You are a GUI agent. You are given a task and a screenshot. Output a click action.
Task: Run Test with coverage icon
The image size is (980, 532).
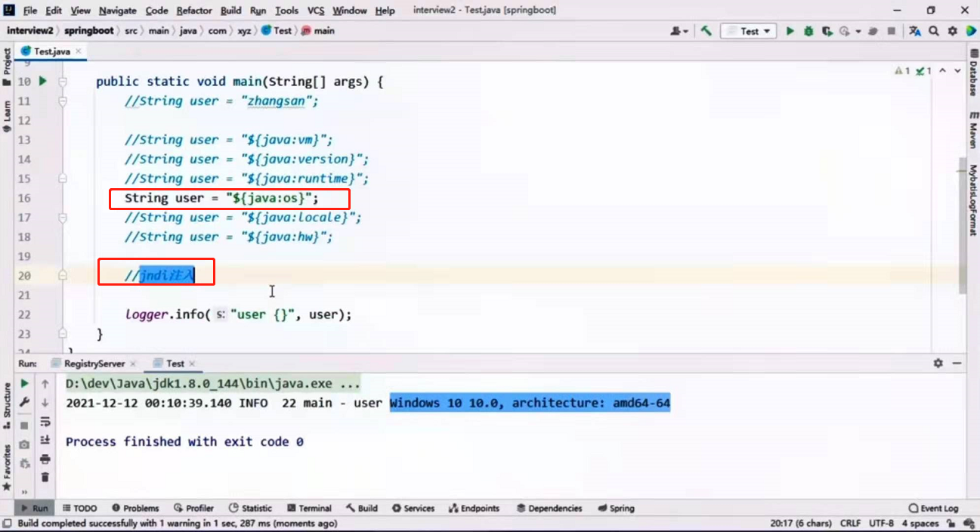(827, 31)
